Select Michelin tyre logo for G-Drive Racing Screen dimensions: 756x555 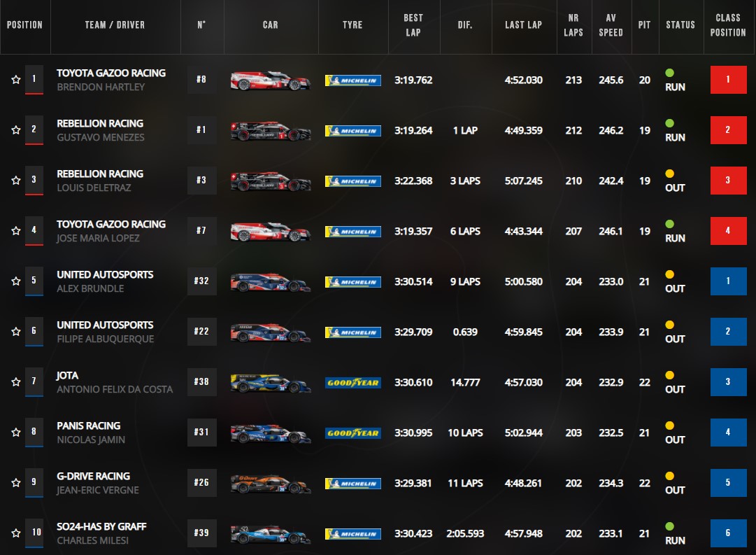point(353,484)
